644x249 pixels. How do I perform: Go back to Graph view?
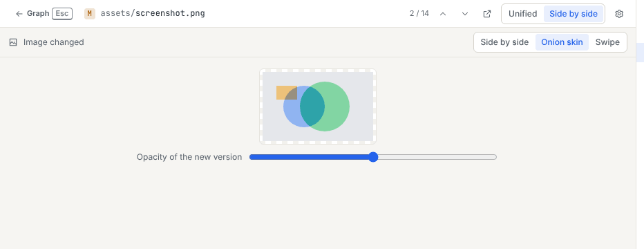coord(32,14)
